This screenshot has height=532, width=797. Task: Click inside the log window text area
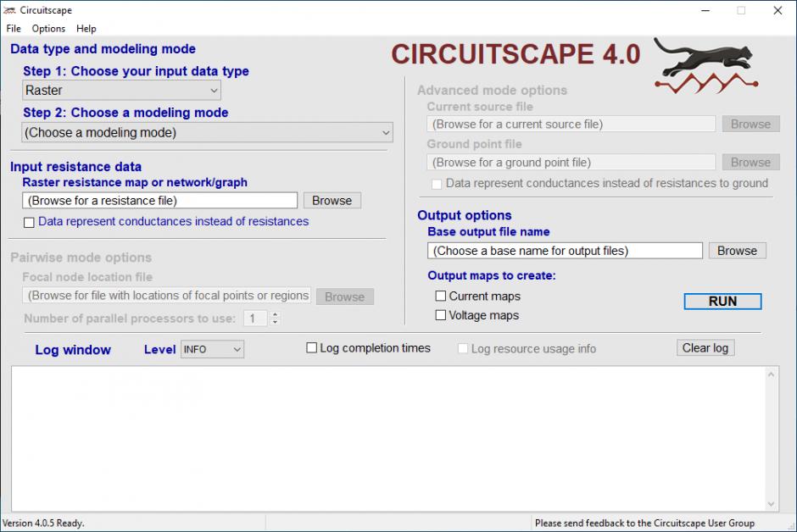click(x=388, y=439)
